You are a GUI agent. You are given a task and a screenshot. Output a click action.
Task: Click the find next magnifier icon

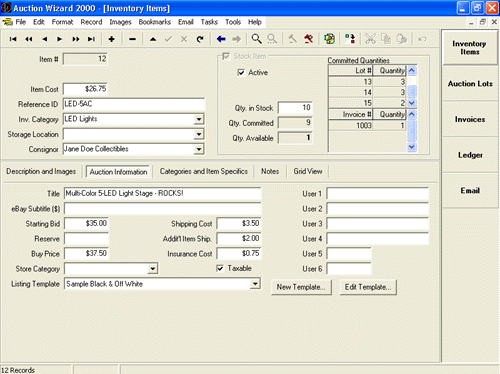click(272, 39)
